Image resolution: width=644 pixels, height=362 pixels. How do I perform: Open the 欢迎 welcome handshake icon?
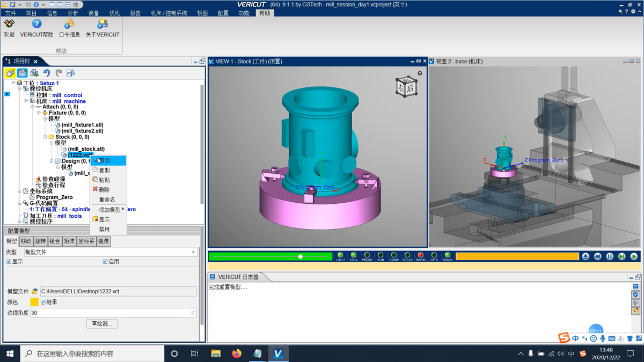(9, 24)
